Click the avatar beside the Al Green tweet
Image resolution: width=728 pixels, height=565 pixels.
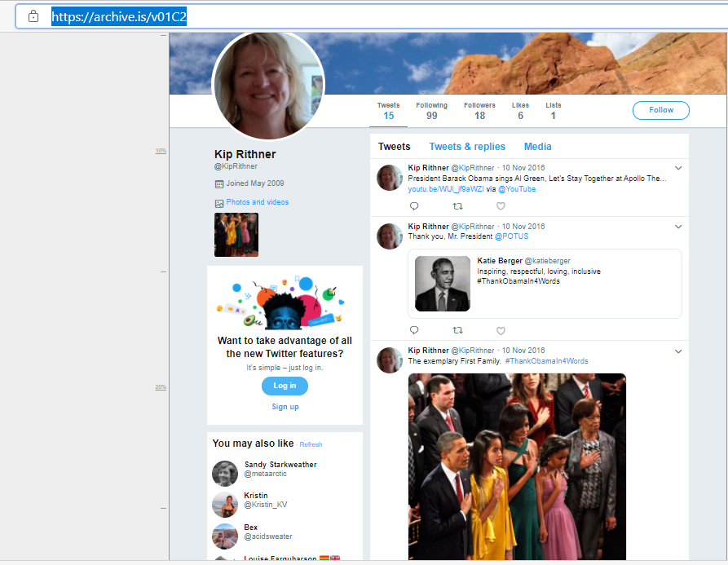390,178
